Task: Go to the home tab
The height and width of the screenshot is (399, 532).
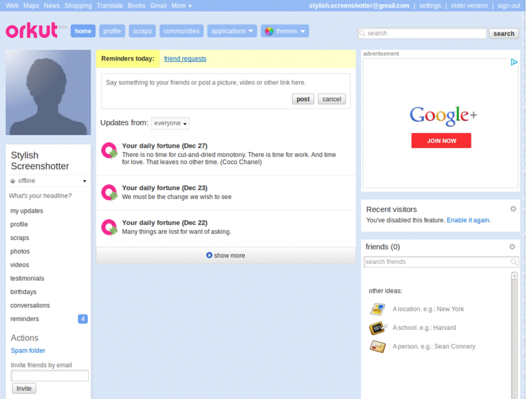Action: click(83, 31)
